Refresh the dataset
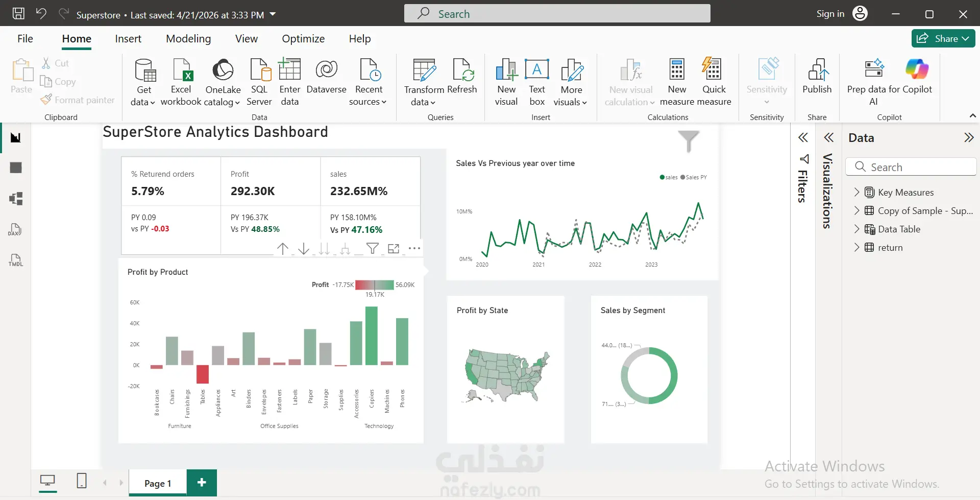Viewport: 980px width, 500px height. (x=462, y=77)
